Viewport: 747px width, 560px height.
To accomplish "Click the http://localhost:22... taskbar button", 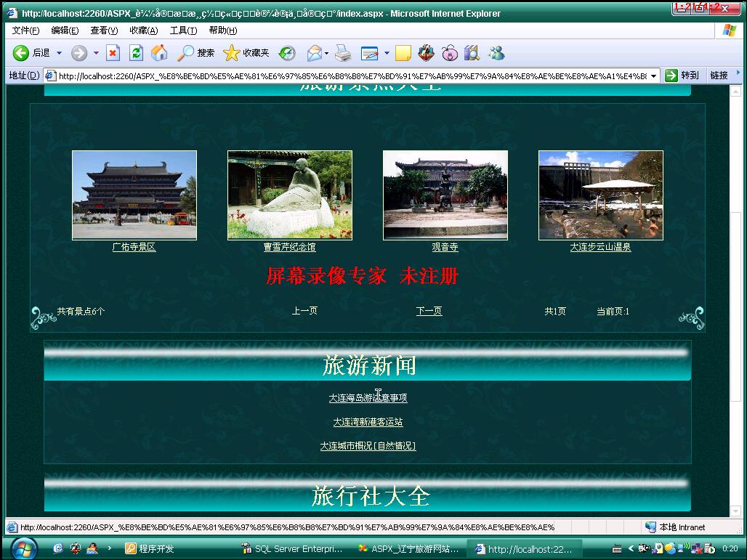I will click(x=525, y=548).
